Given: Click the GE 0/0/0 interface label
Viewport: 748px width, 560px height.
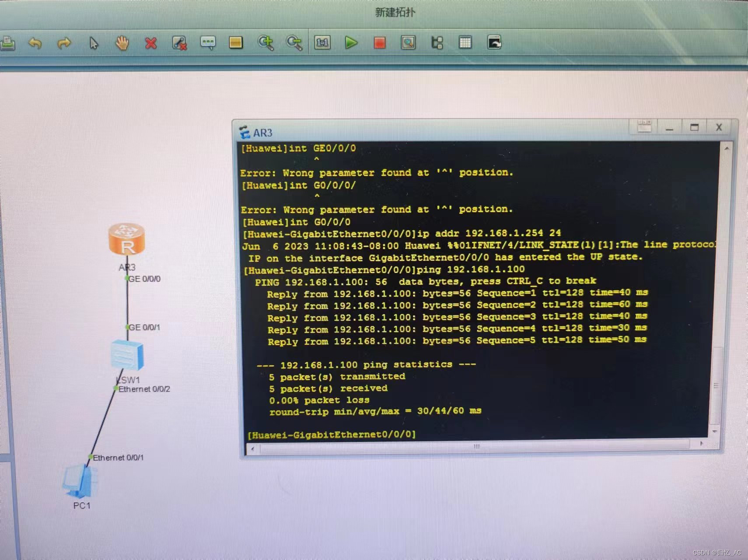Looking at the screenshot, I should pyautogui.click(x=144, y=279).
